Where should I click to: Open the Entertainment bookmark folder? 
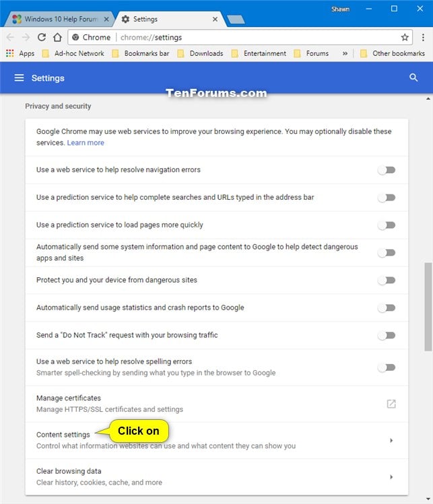tap(259, 53)
